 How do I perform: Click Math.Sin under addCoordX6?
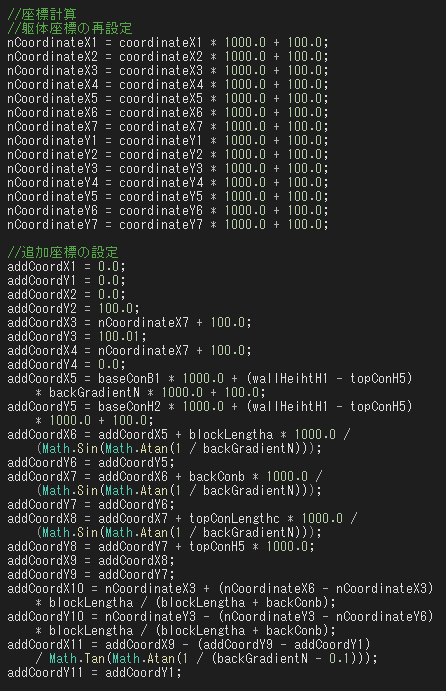[x=70, y=449]
